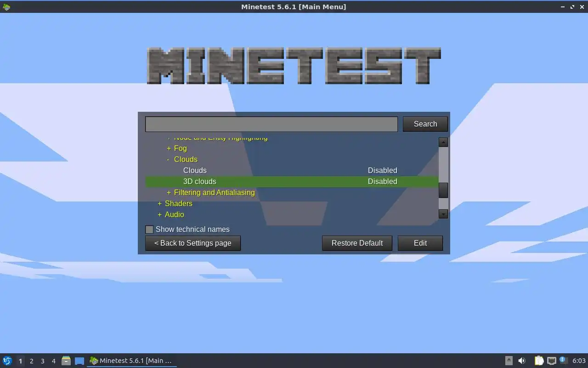This screenshot has width=588, height=368.
Task: Close the Minetest window
Action: tap(582, 7)
